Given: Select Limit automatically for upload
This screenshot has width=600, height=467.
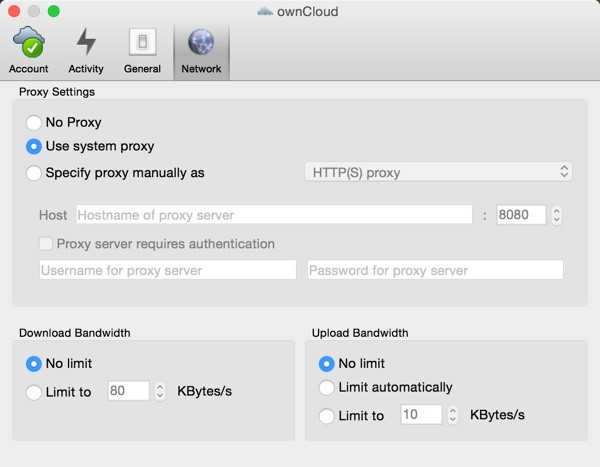Looking at the screenshot, I should [x=326, y=387].
